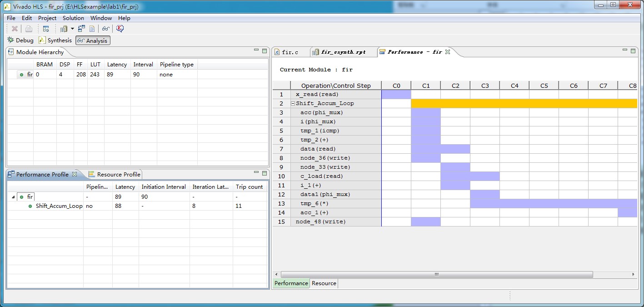Viewport: 644px width, 307px height.
Task: Click the yellow Shift_Accum_Loop schedule bar
Action: 523,104
